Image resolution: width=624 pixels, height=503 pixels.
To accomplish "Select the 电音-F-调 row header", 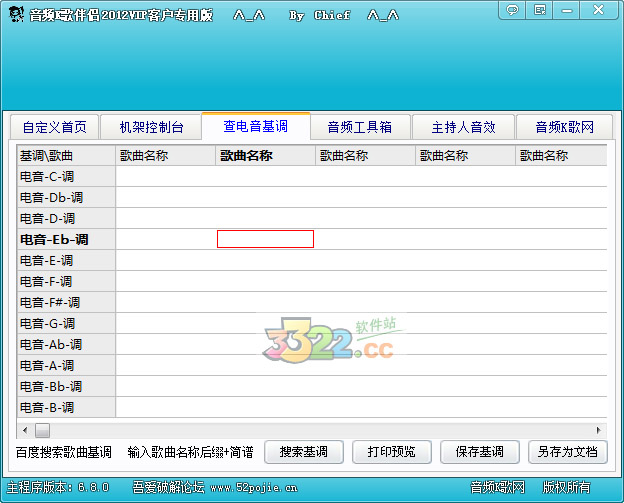I will 66,282.
